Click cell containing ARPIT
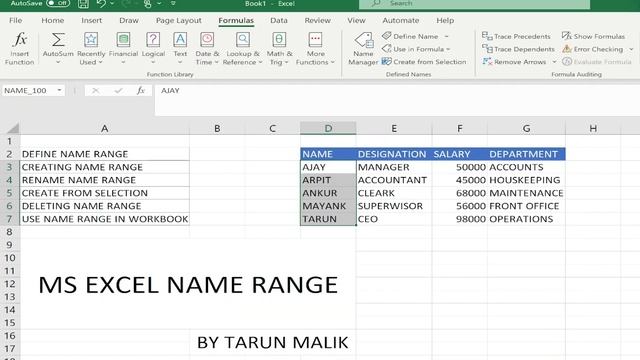Screen dimensions: 640x360 click(x=328, y=180)
